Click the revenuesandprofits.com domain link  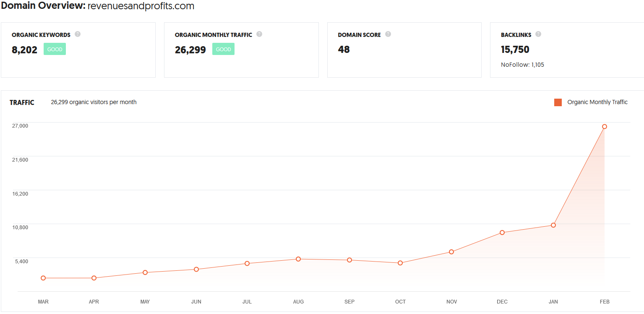pyautogui.click(x=140, y=6)
